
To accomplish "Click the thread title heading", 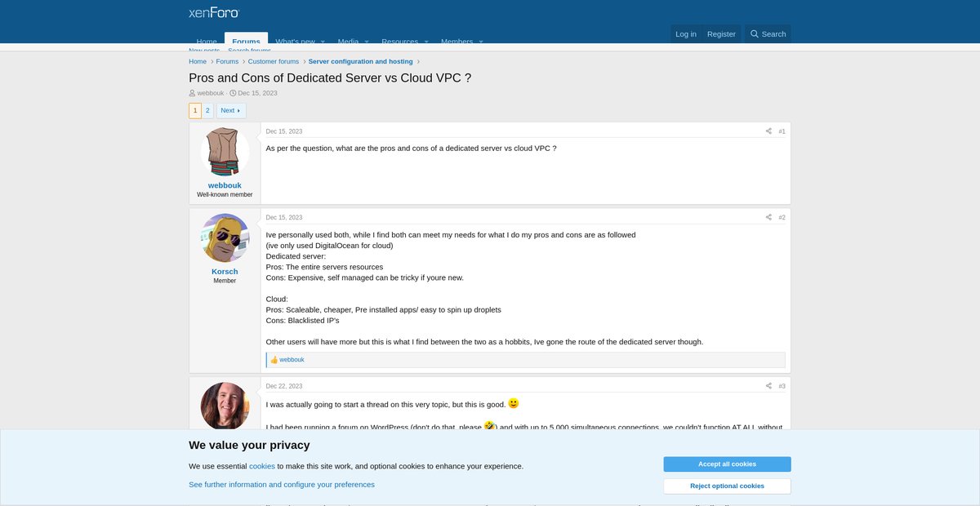I will pos(330,78).
